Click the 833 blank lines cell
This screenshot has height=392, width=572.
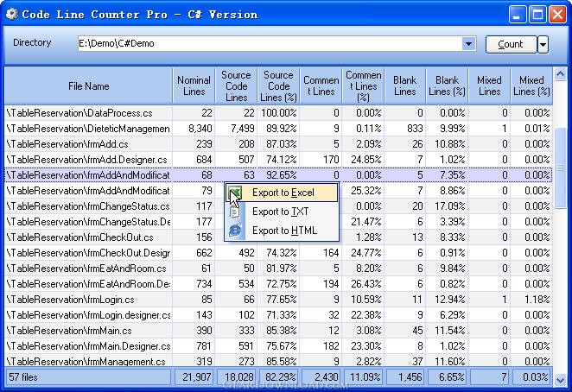(x=405, y=129)
